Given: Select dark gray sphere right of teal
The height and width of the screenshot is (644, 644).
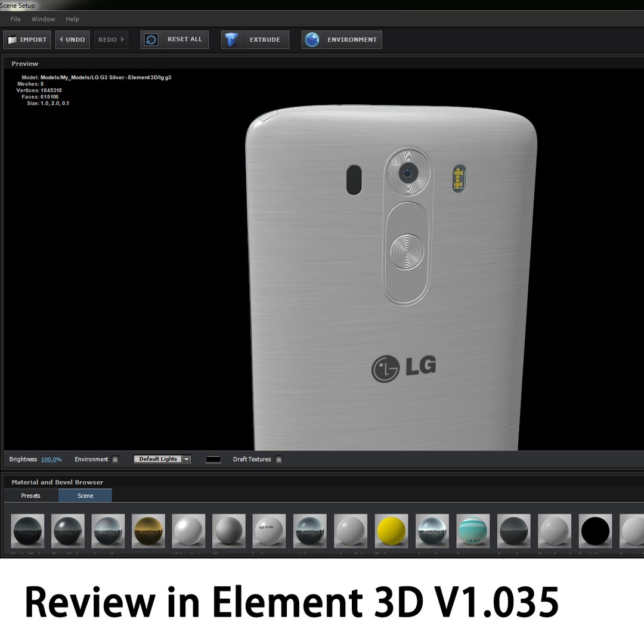Looking at the screenshot, I should pos(513,531).
